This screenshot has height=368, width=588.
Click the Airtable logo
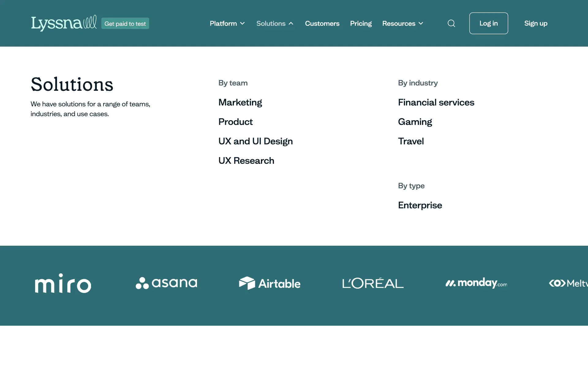pos(269,283)
